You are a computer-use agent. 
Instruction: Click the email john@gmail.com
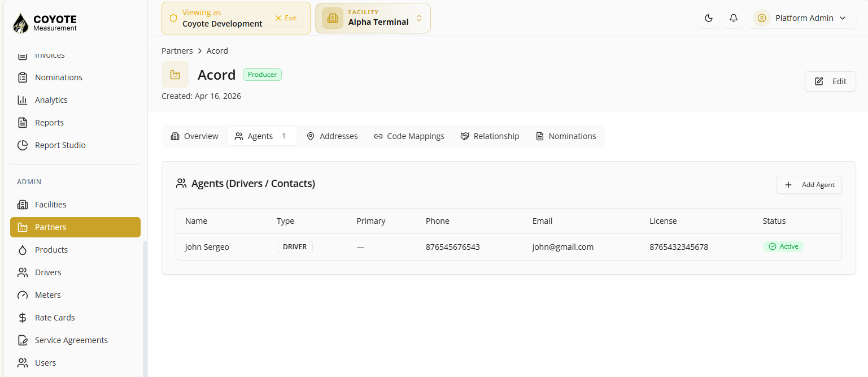[x=563, y=247]
